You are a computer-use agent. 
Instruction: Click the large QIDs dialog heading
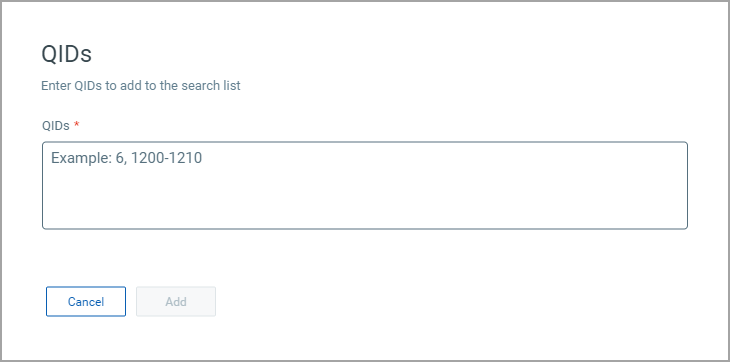click(x=67, y=54)
